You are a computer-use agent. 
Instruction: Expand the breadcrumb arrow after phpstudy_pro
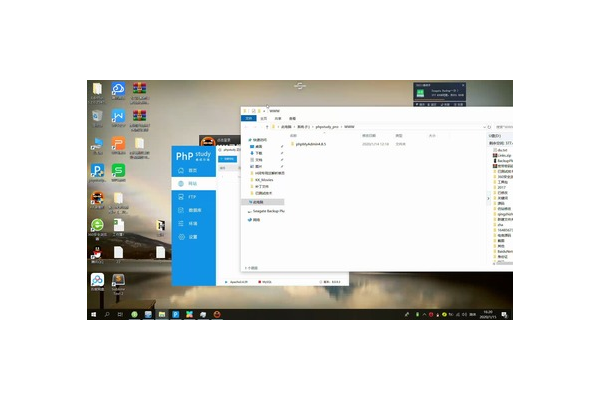[341, 127]
